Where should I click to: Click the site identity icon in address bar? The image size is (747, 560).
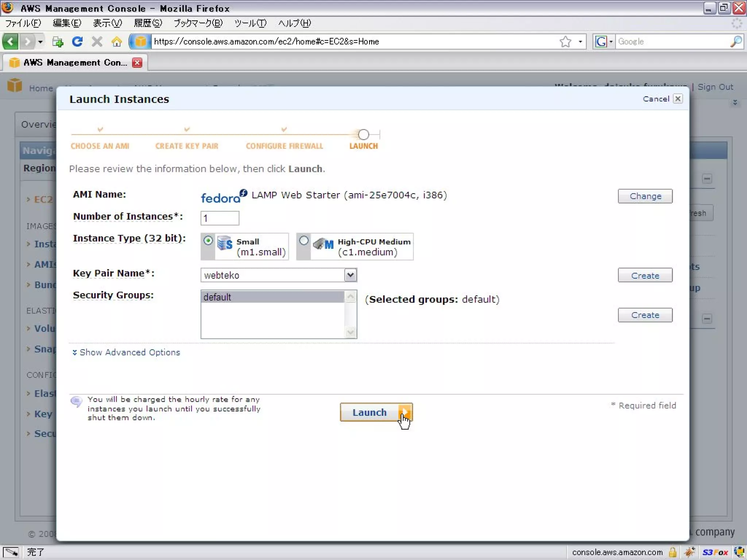tap(140, 42)
